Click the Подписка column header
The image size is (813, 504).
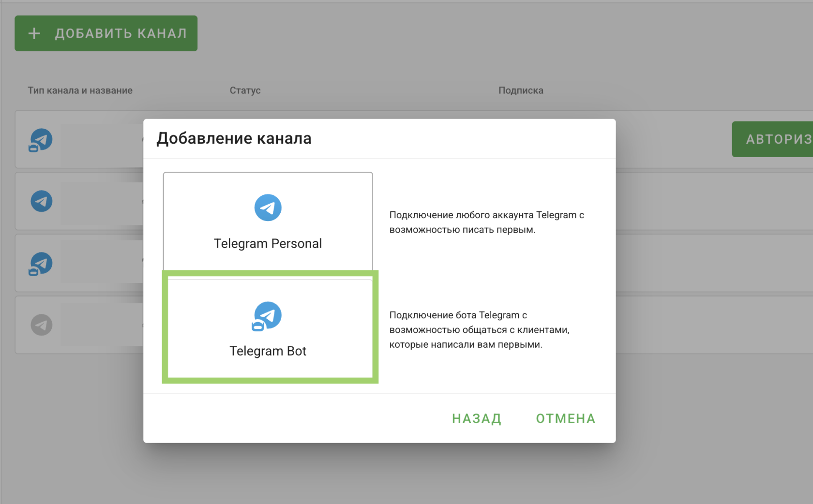pyautogui.click(x=521, y=90)
